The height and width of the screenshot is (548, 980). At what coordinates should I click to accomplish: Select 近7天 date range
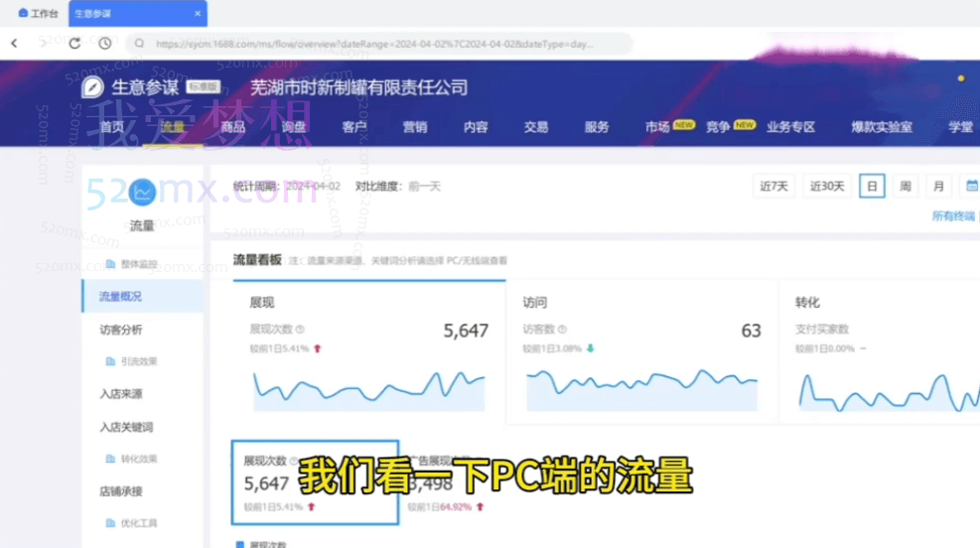click(773, 187)
